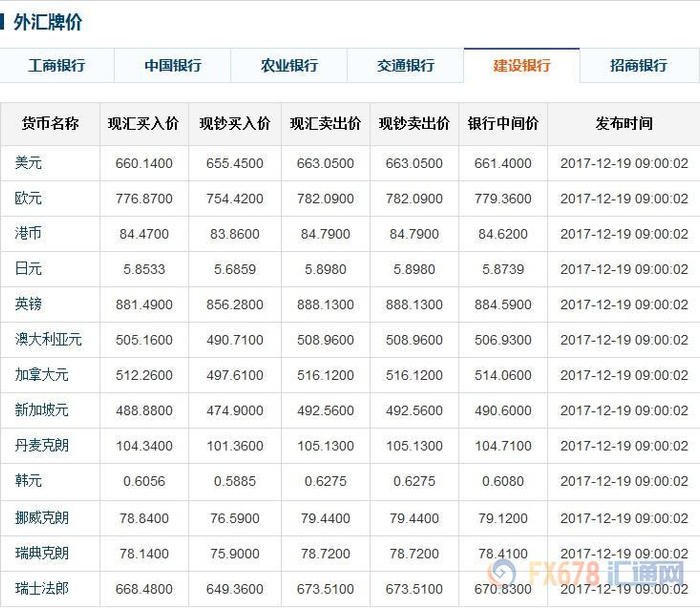
Task: Click the 瑞典克朗 currency name
Action: [x=42, y=554]
